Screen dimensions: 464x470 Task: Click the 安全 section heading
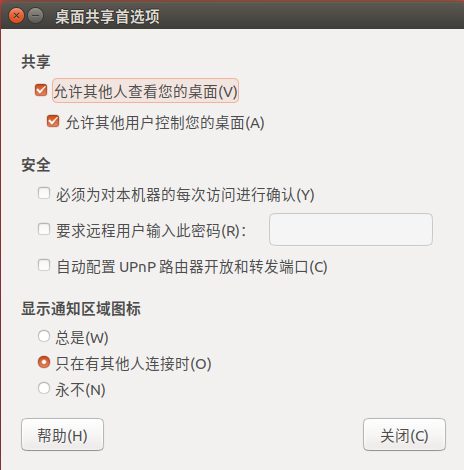coord(36,165)
